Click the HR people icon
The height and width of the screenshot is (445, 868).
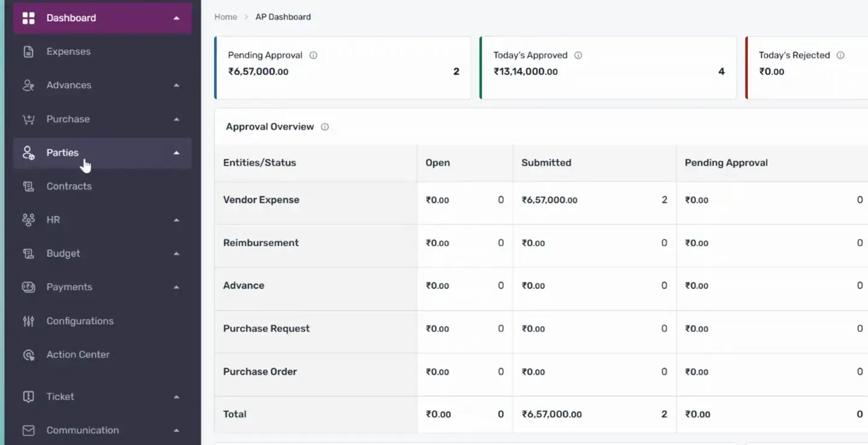point(28,220)
